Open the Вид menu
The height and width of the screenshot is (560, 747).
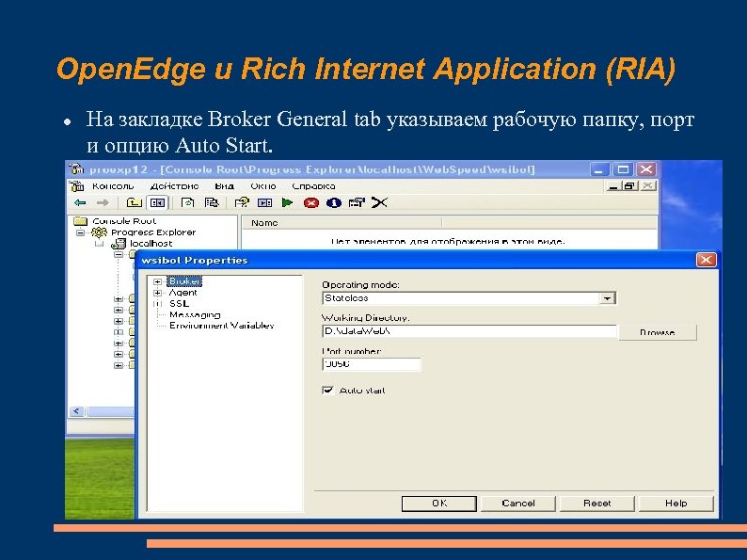click(224, 186)
